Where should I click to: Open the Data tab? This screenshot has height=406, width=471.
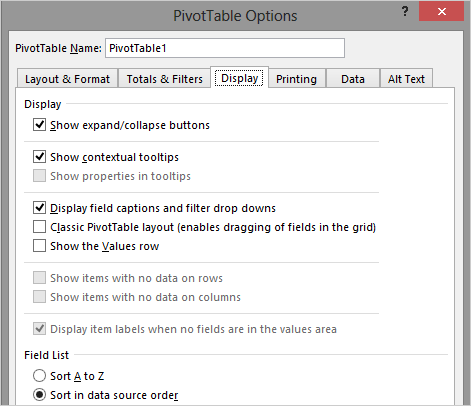pyautogui.click(x=353, y=79)
